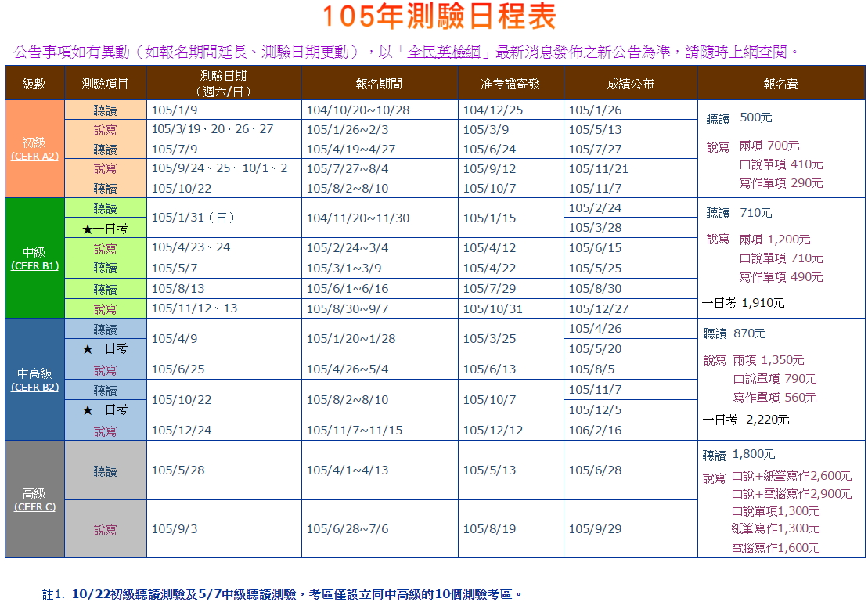The image size is (868, 602).
Task: Click the 一日考 2,220元 fee
Action: [746, 420]
